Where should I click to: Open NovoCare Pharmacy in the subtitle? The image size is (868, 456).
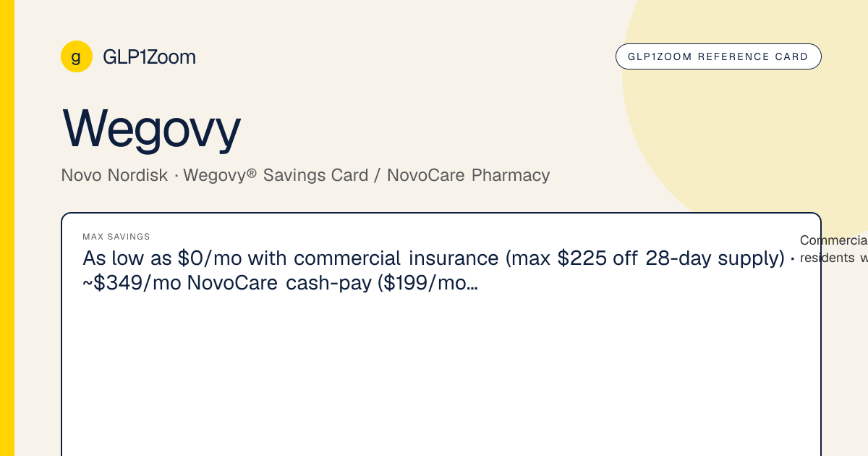tap(469, 175)
